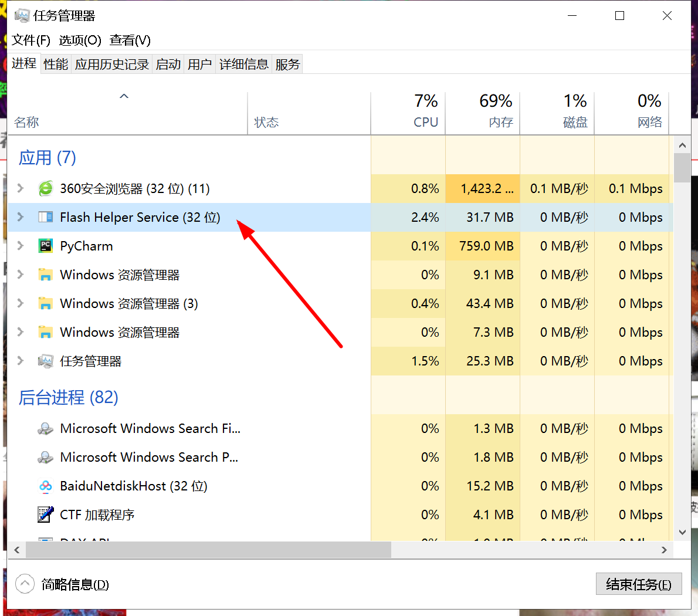The width and height of the screenshot is (698, 616).
Task: Expand the Windows 资源管理器 (3) group
Action: click(21, 303)
